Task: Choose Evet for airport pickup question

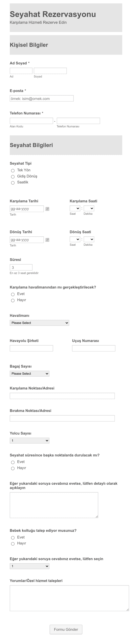Action: [x=13, y=294]
